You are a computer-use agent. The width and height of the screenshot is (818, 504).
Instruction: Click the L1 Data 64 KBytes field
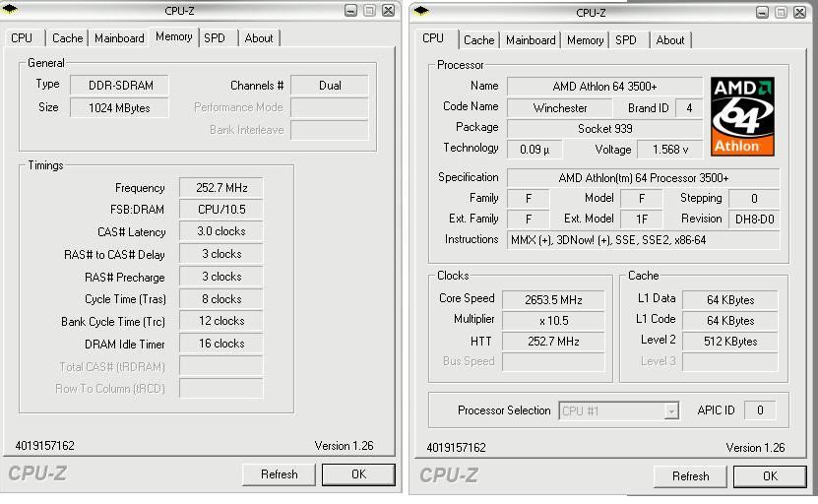click(730, 300)
